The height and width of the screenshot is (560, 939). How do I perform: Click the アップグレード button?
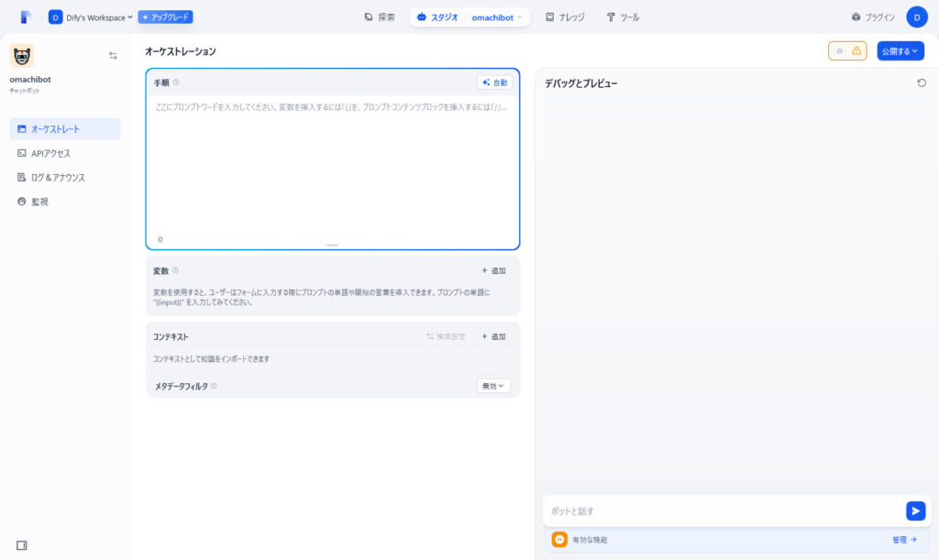coord(165,17)
